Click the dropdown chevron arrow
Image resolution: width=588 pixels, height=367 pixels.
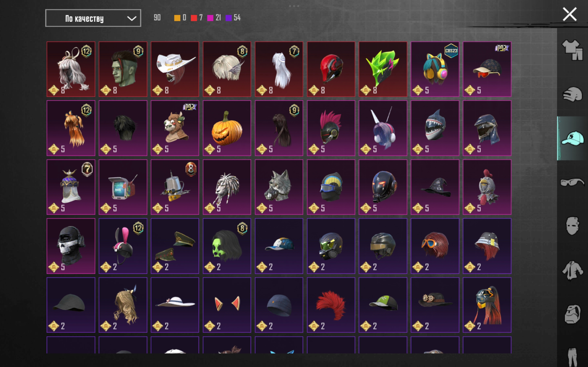coord(132,18)
